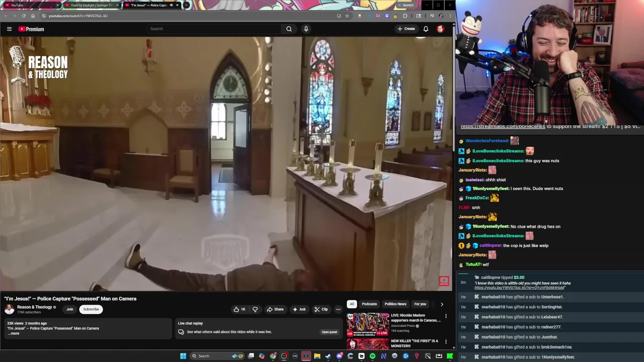Bookmark this page with the star
This screenshot has width=644, height=362.
coord(347,16)
